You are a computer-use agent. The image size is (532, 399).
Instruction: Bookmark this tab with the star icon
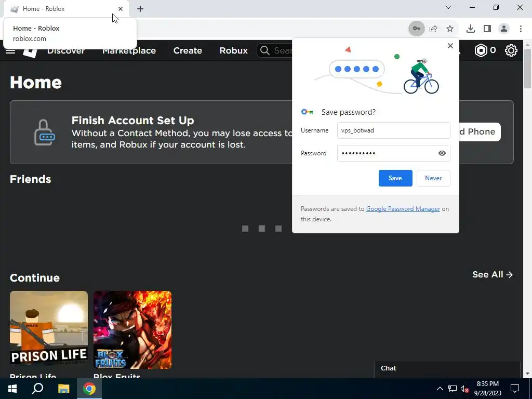[x=450, y=29]
